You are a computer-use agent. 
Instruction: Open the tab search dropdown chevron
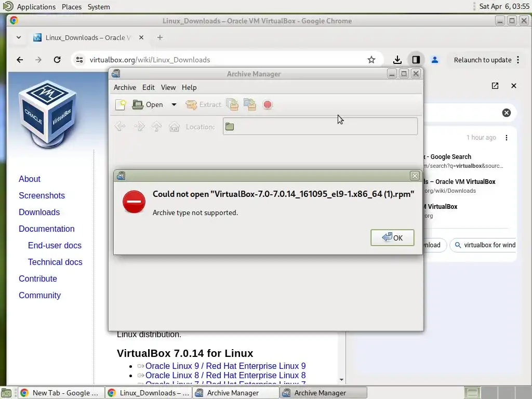point(19,37)
